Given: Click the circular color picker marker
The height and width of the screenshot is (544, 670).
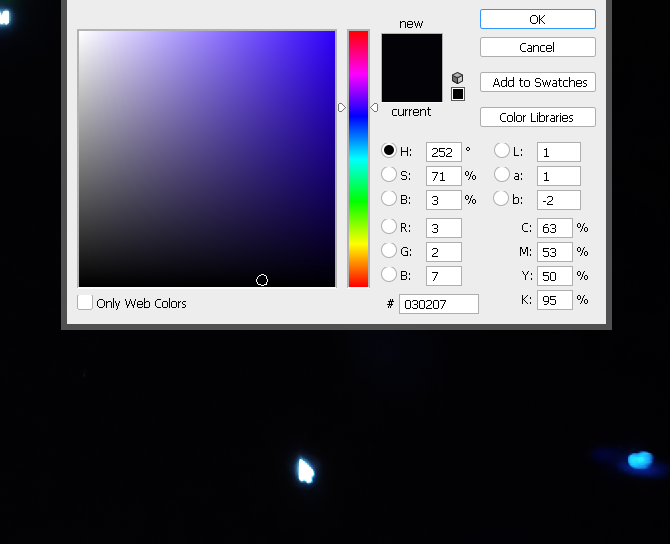Looking at the screenshot, I should coord(262,280).
